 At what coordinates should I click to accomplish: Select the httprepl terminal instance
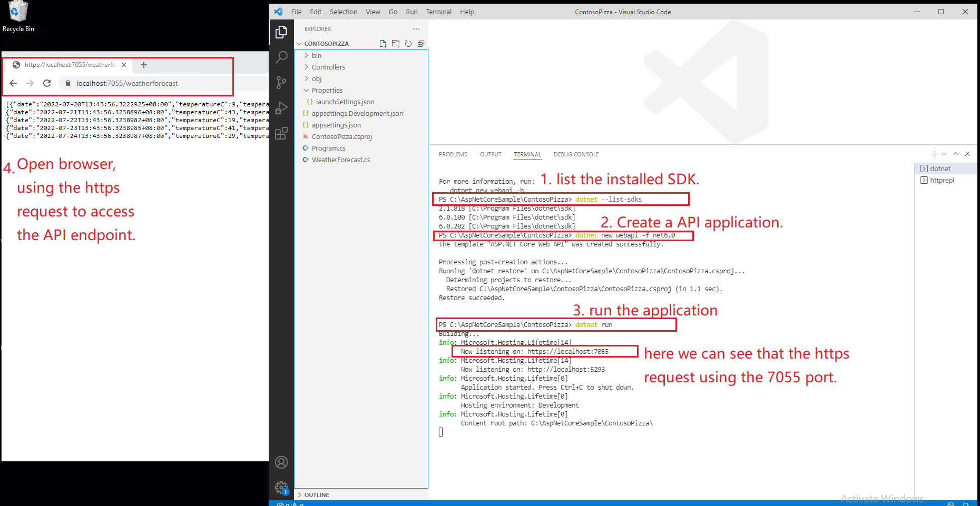pos(946,180)
